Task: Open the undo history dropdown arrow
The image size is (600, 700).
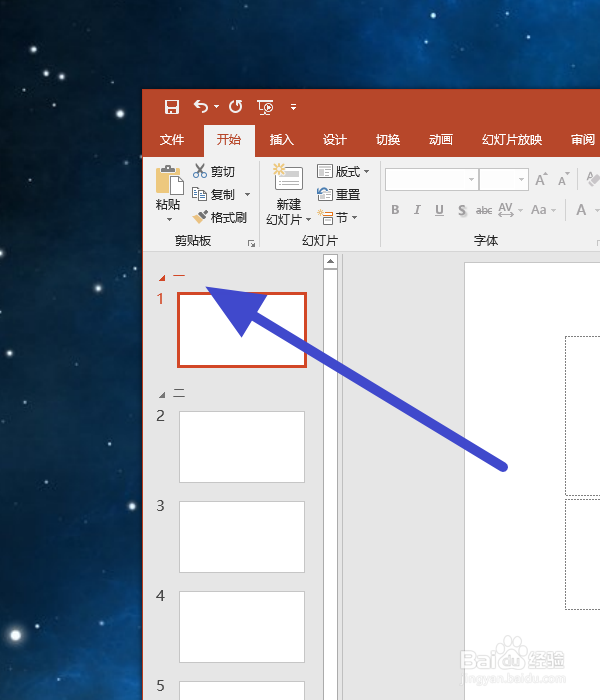Action: pos(217,107)
